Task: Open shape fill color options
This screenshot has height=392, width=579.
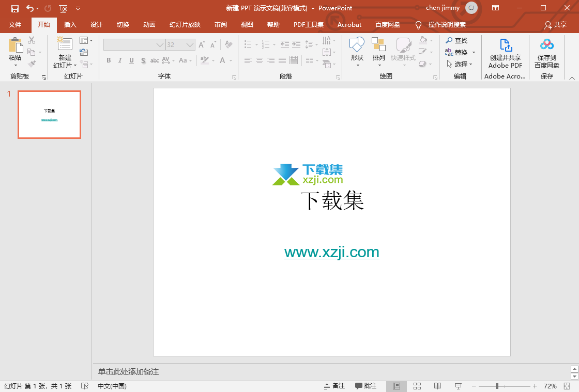Action: [425, 40]
